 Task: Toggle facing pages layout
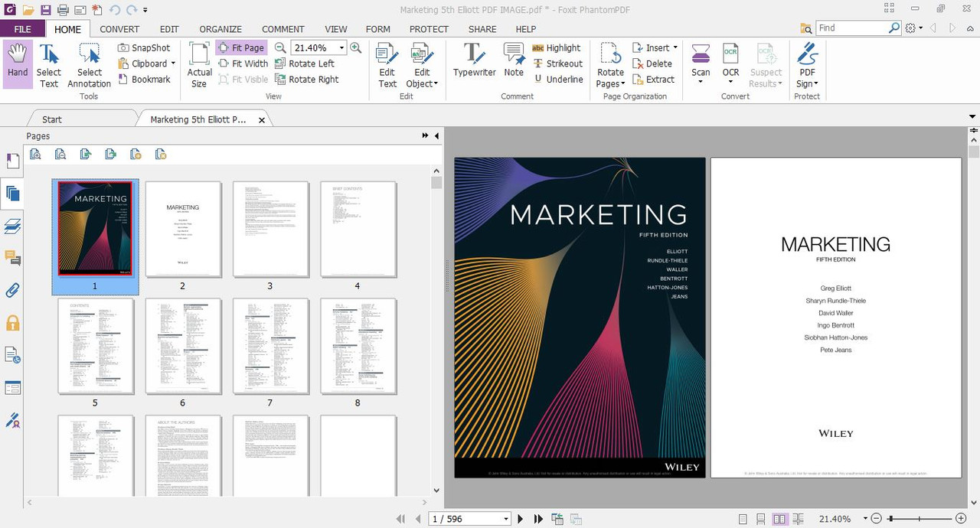779,519
